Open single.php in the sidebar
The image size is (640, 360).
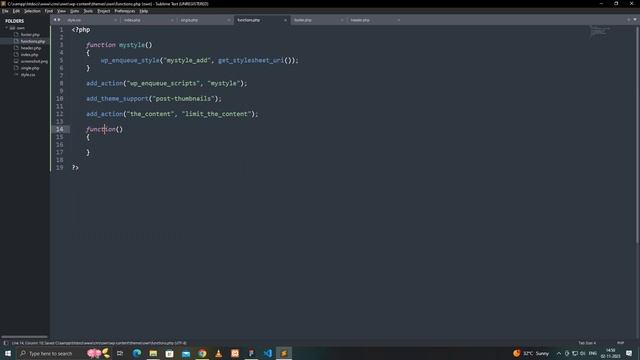[30, 68]
